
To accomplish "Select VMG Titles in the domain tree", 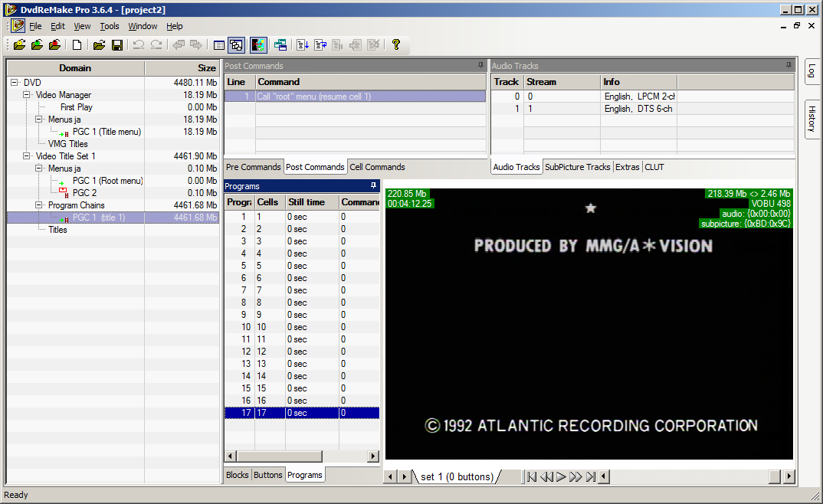I will click(x=68, y=144).
